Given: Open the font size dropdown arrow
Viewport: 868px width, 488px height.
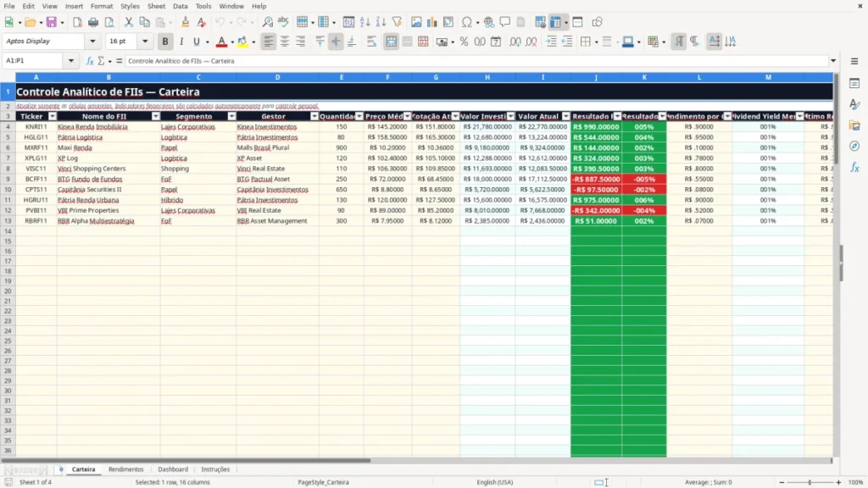Looking at the screenshot, I should point(145,41).
